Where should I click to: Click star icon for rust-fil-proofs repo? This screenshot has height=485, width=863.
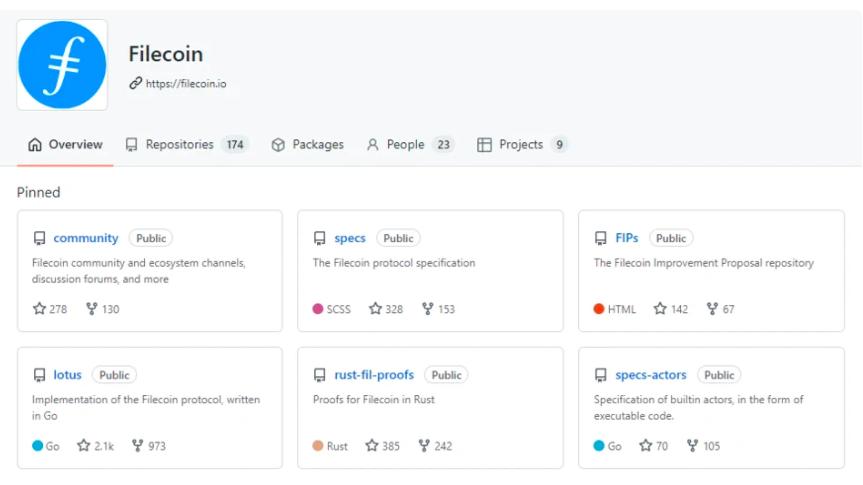click(x=372, y=446)
